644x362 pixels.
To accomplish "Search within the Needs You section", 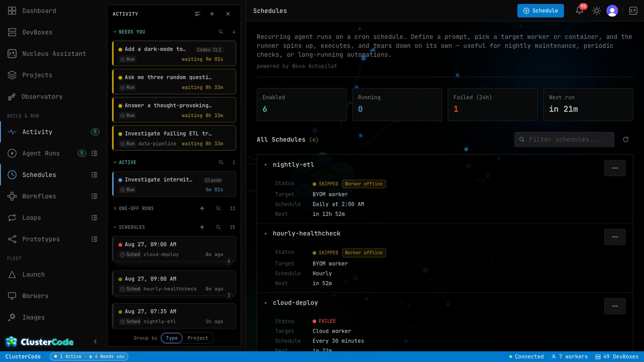I will click(221, 32).
